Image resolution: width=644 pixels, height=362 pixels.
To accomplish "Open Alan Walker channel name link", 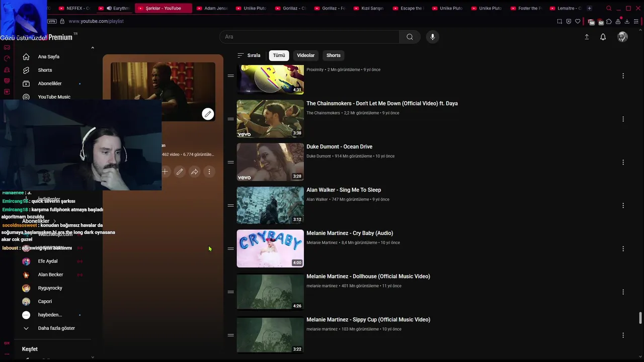I will [317, 200].
